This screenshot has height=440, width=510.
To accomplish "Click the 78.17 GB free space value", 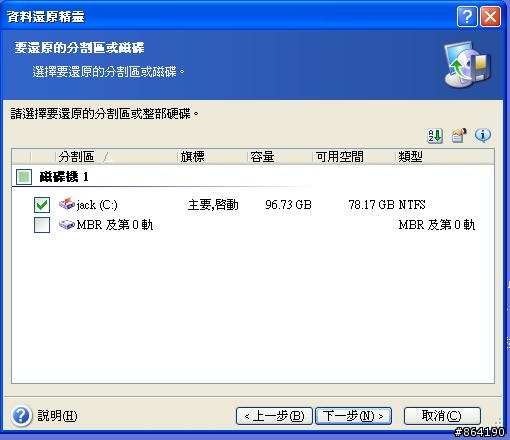I will coord(371,204).
